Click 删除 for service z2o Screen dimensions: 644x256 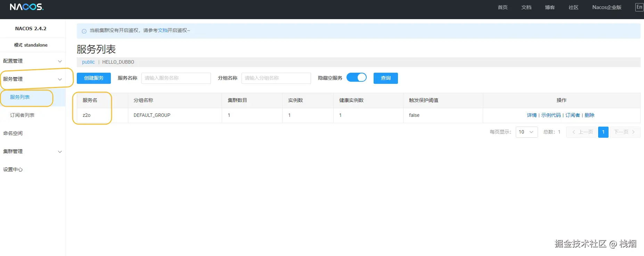point(589,115)
